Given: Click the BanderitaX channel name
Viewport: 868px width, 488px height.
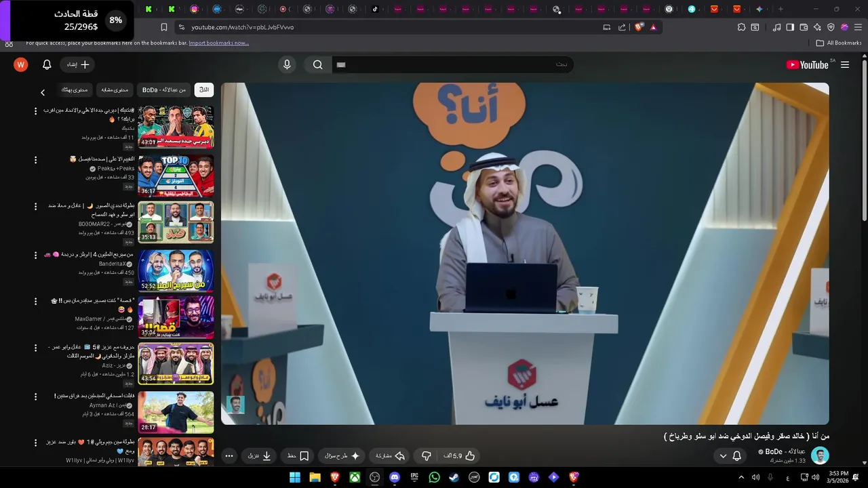Looking at the screenshot, I should click(x=113, y=264).
